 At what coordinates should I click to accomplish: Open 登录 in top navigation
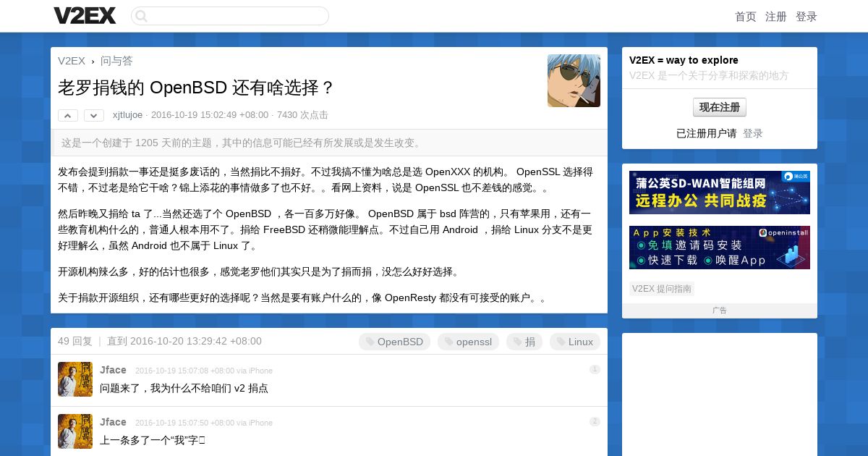point(807,17)
